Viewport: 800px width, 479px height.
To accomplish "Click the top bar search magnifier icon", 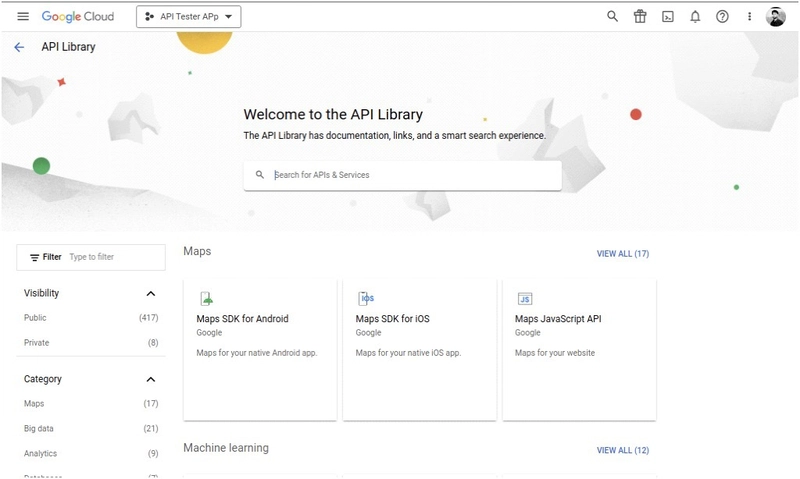I will pyautogui.click(x=612, y=16).
